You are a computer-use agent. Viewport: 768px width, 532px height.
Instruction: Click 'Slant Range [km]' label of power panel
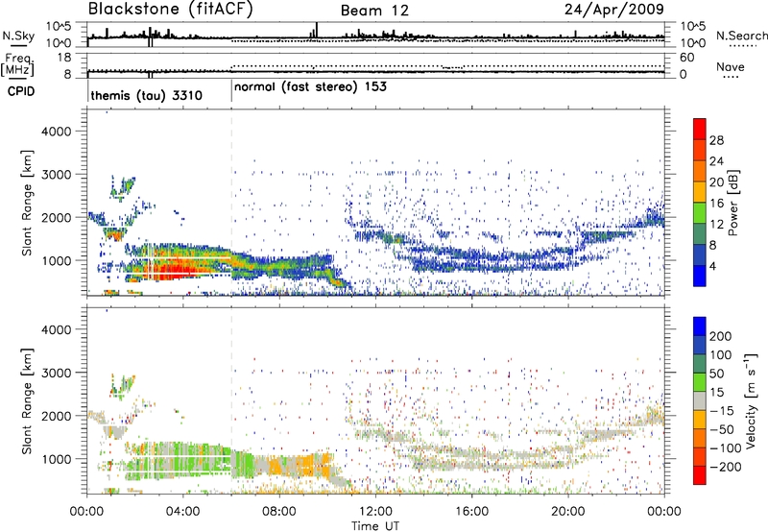coord(27,203)
